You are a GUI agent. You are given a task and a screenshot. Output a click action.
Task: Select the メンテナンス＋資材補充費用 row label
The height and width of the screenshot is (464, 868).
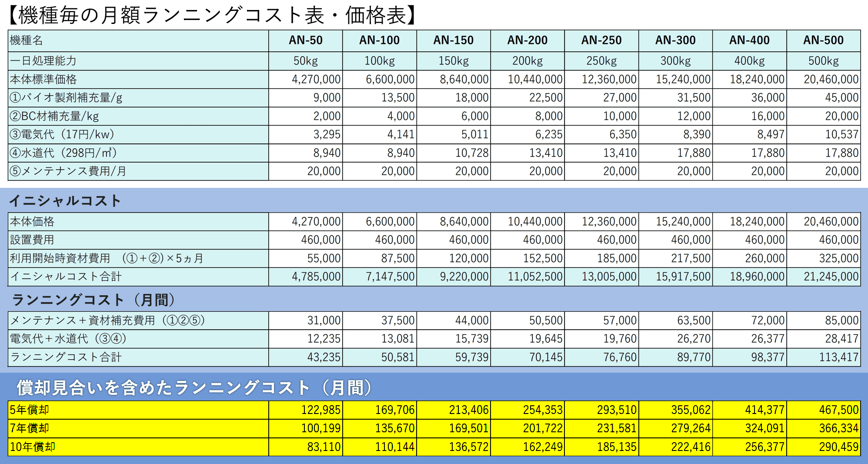click(x=138, y=320)
